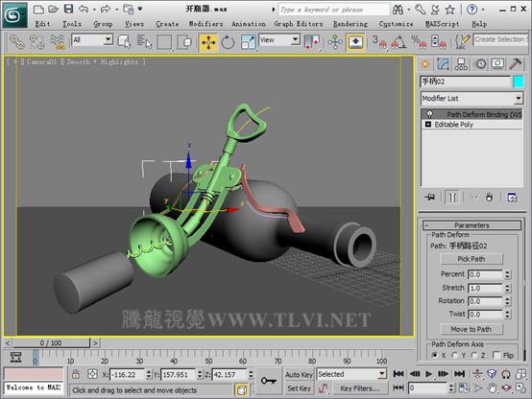The height and width of the screenshot is (399, 532).
Task: Open the Key Filters dialog
Action: tap(360, 388)
